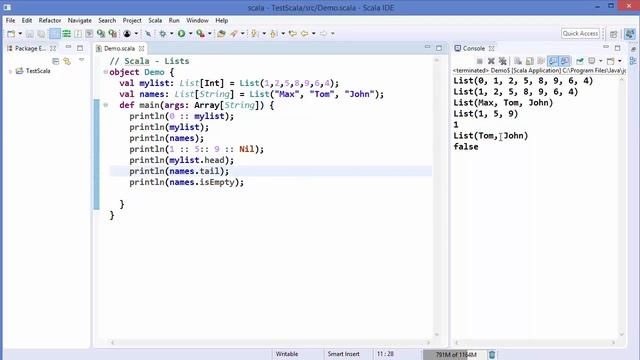The height and width of the screenshot is (360, 640).
Task: Click the Clear Console icon
Action: point(518,61)
